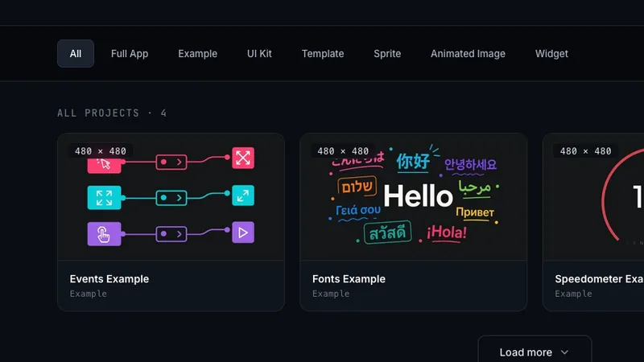The width and height of the screenshot is (644, 362).
Task: Open the Fonts Example thumbnail
Action: click(414, 197)
